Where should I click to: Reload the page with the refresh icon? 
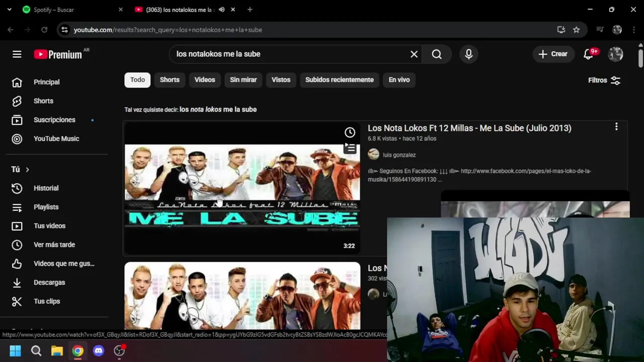pyautogui.click(x=44, y=30)
